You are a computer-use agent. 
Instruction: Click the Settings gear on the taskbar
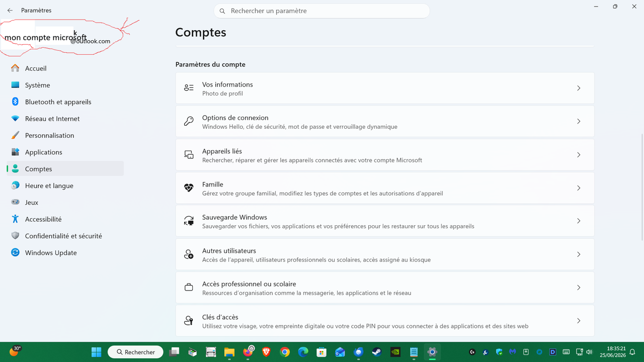tap(432, 352)
